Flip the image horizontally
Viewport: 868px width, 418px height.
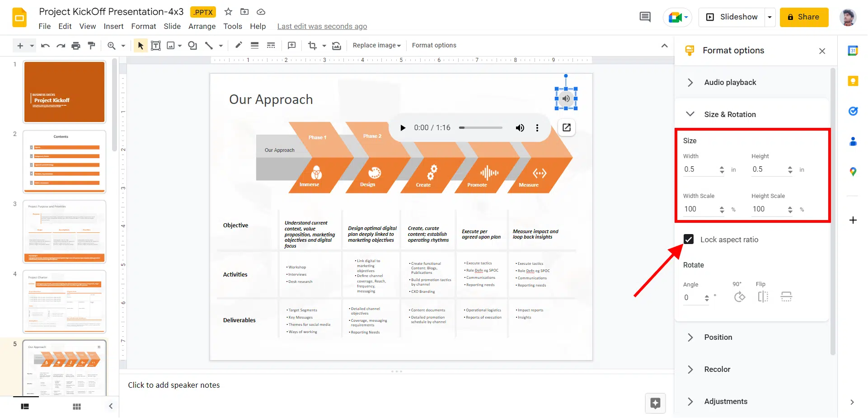click(763, 297)
